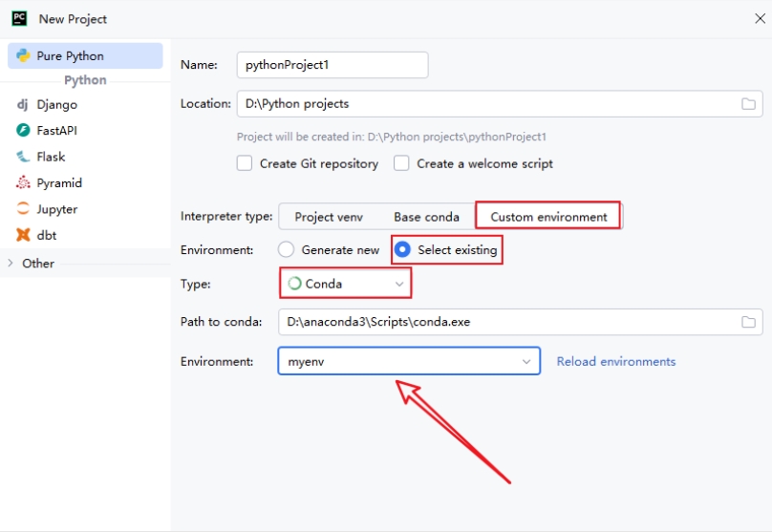Browse folder icon in Location field
This screenshot has height=532, width=772.
click(748, 104)
